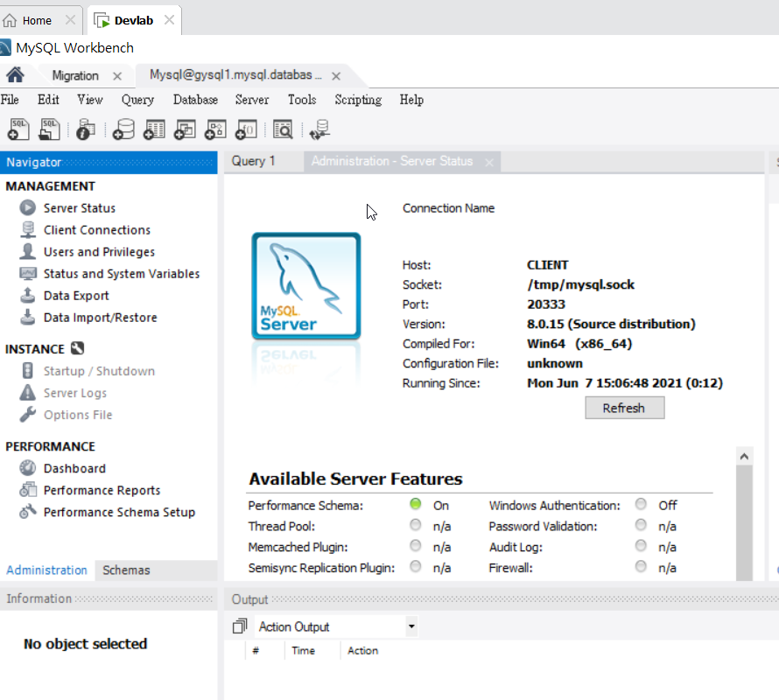This screenshot has height=700, width=779.
Task: Click the Audit Log status indicator
Action: pyautogui.click(x=642, y=546)
